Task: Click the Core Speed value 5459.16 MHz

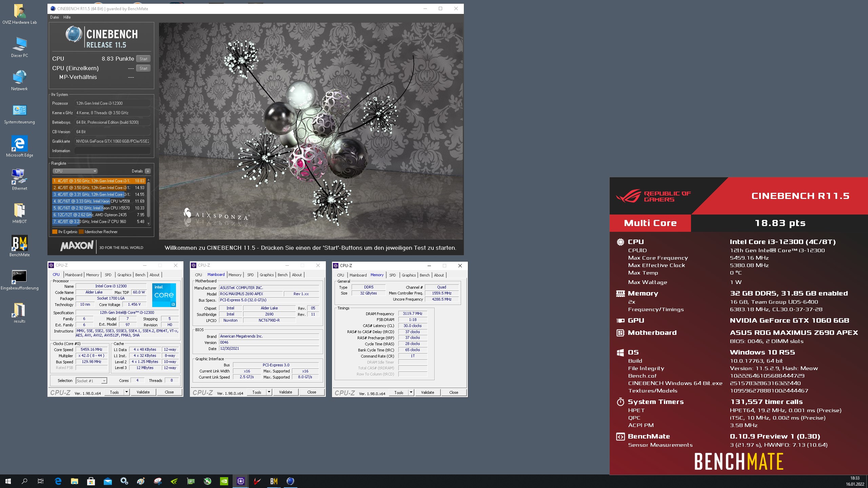Action: click(92, 349)
